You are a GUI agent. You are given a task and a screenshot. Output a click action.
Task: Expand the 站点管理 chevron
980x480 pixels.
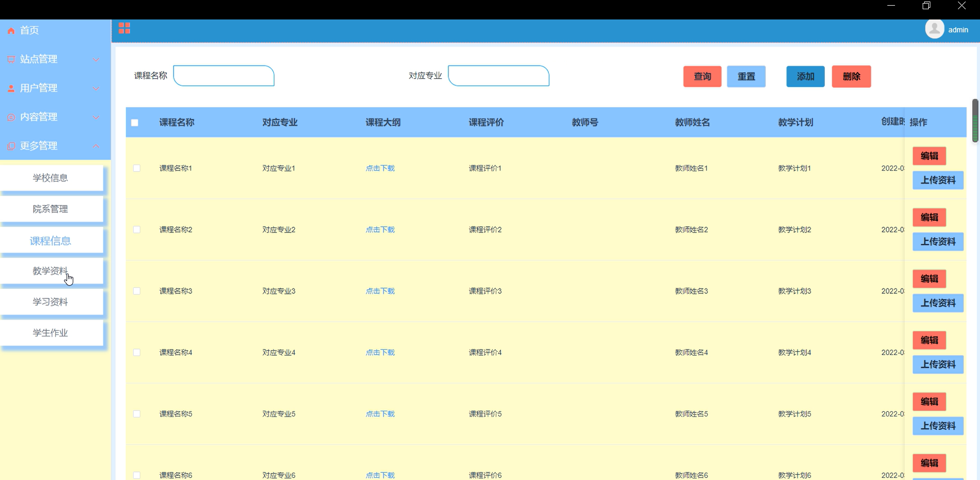[96, 59]
